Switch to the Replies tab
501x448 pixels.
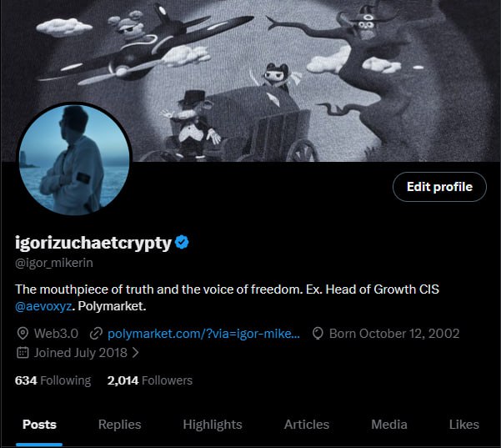119,425
